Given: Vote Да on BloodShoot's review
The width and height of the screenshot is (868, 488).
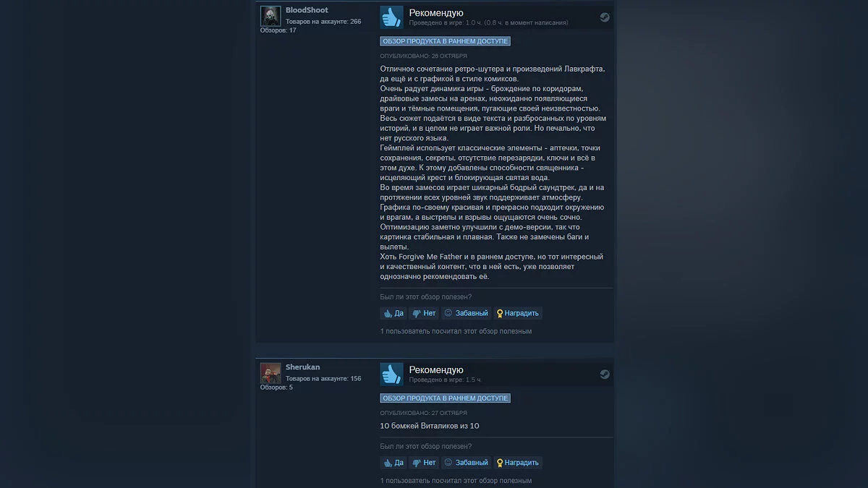Looking at the screenshot, I should pos(393,313).
